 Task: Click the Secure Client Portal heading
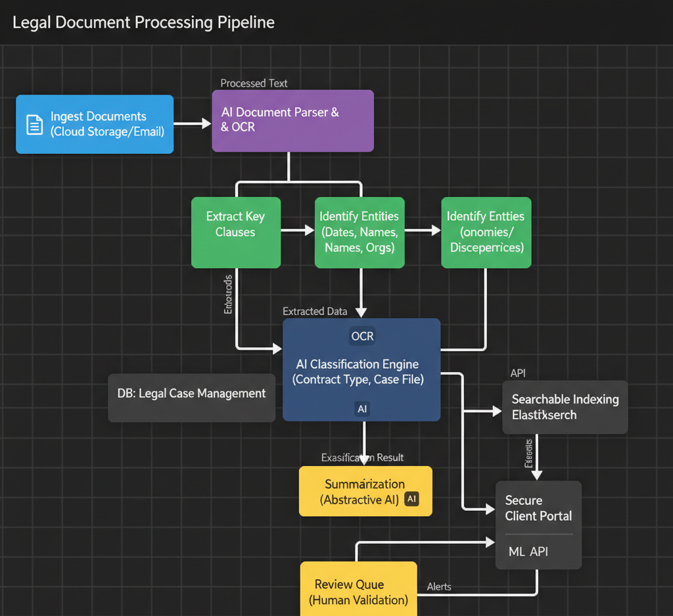click(538, 508)
